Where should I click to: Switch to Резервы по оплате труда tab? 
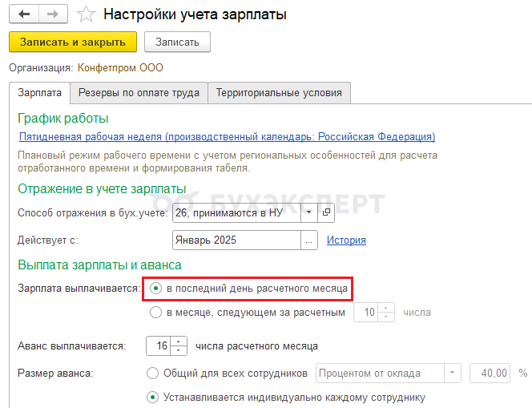pyautogui.click(x=139, y=93)
